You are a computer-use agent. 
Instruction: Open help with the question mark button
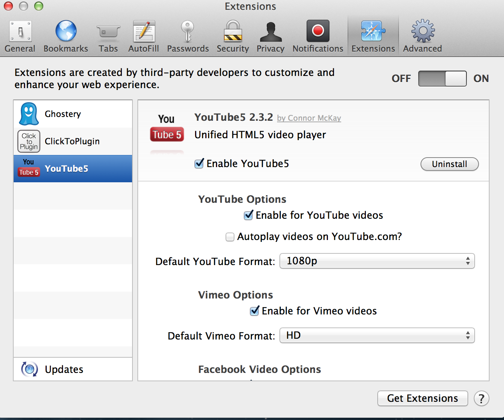[x=482, y=399]
